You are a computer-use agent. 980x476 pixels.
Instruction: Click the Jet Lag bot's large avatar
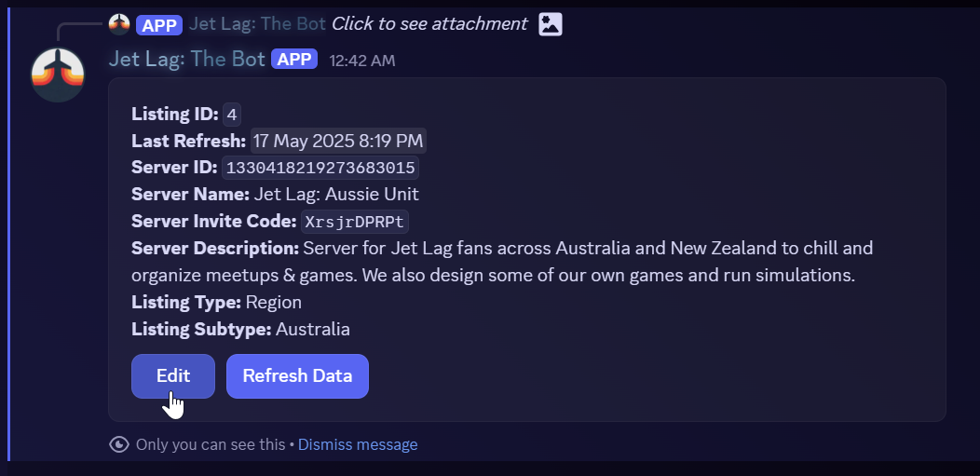pyautogui.click(x=58, y=74)
